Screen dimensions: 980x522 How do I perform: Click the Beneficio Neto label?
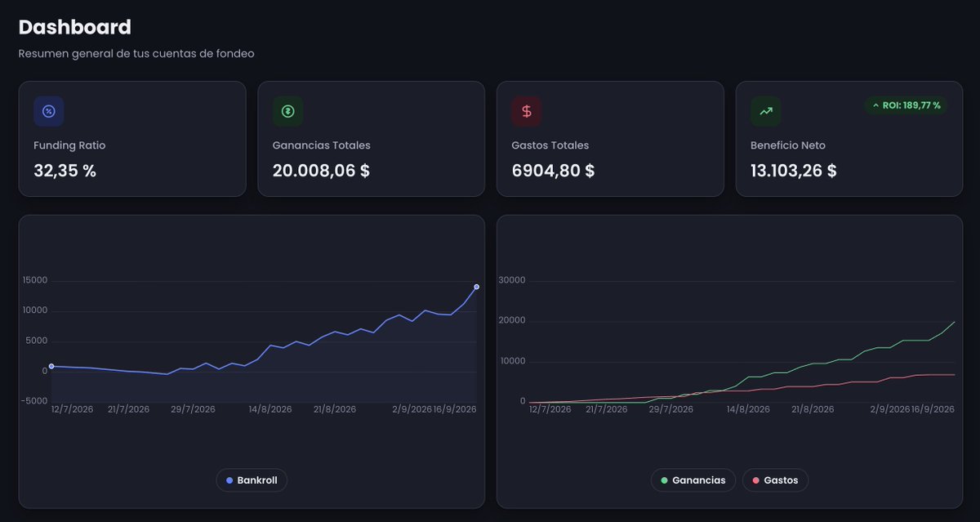[788, 145]
